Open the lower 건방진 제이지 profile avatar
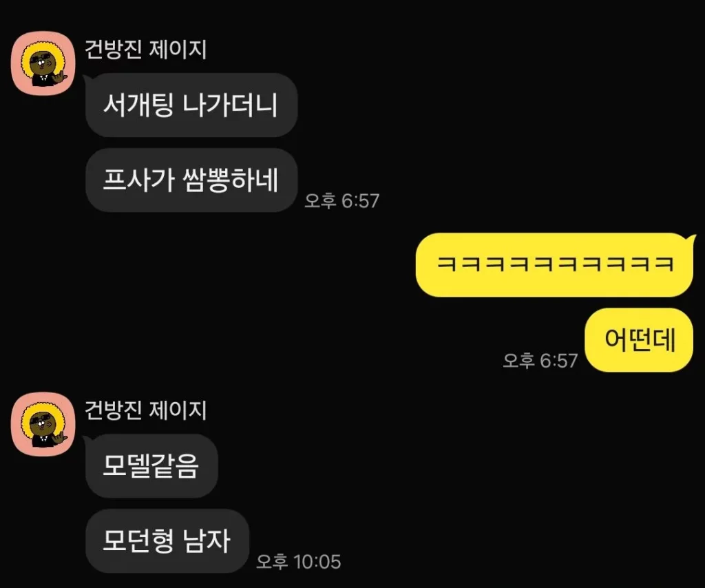 coord(43,424)
